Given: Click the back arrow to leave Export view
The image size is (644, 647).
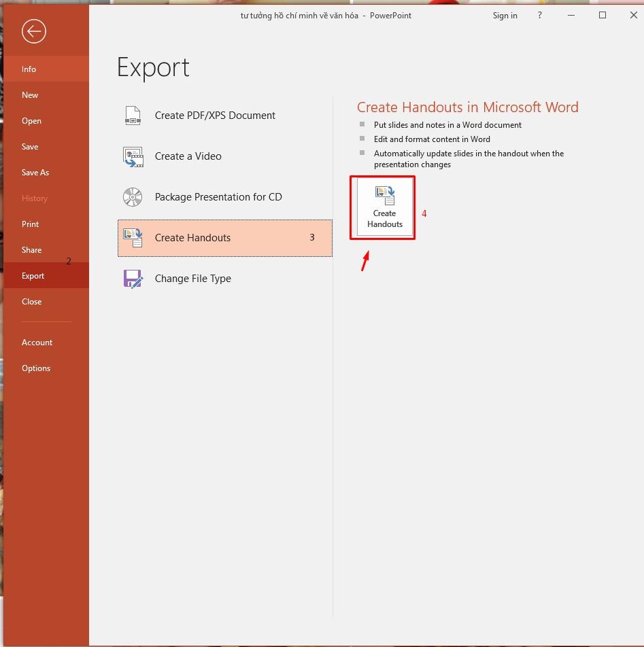Looking at the screenshot, I should 33,31.
